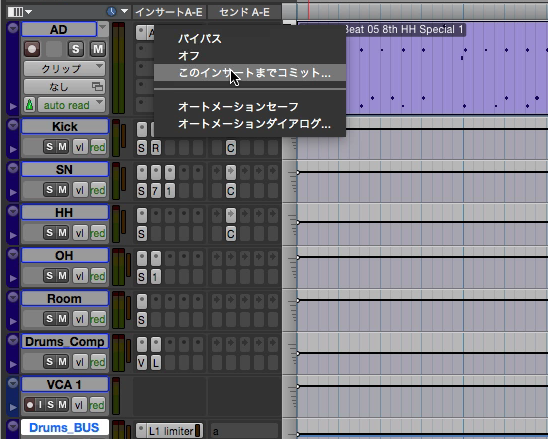Solo the AD track

(76, 49)
